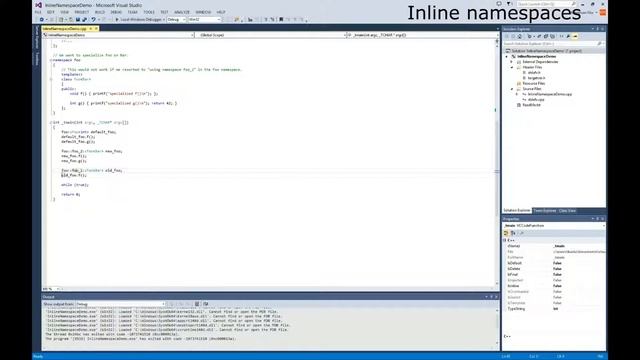Select InlineNamespaceDemo.cpp in Solution Explorer

coord(549,94)
